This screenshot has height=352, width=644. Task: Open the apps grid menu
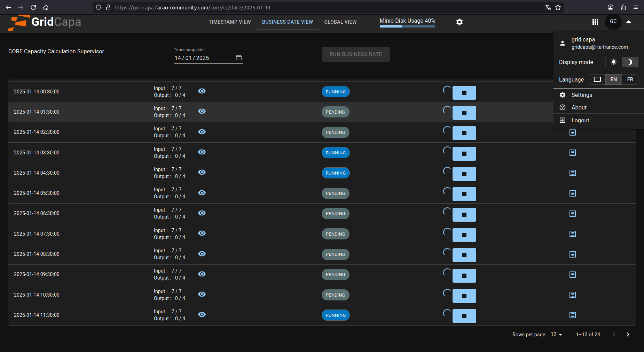(595, 22)
